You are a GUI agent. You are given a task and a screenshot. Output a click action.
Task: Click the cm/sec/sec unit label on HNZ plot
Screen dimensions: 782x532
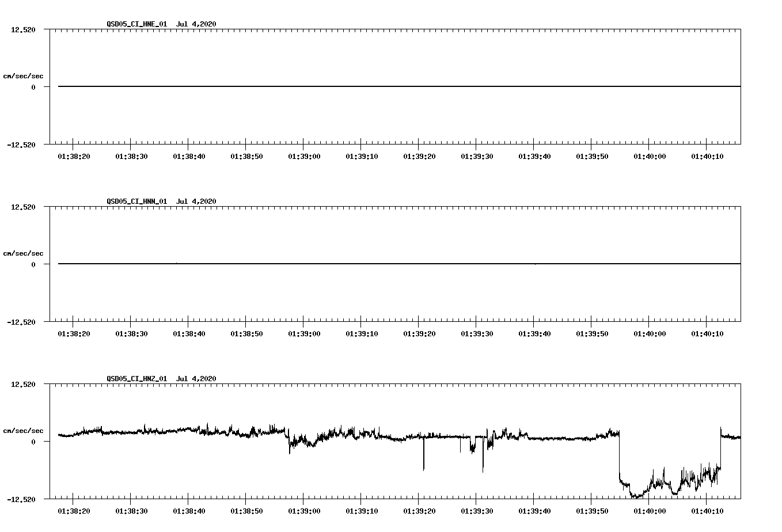click(23, 431)
